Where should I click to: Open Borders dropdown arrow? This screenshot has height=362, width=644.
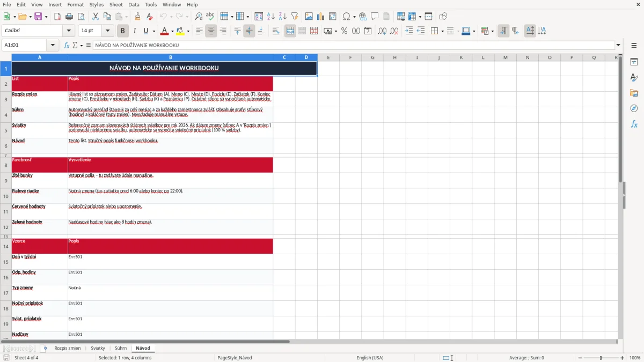[x=442, y=32]
